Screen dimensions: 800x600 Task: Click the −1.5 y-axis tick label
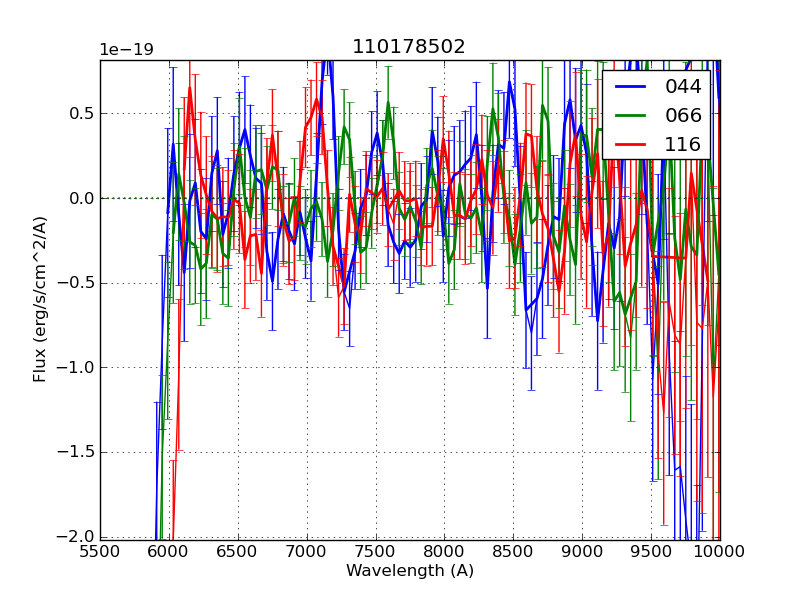[72, 452]
